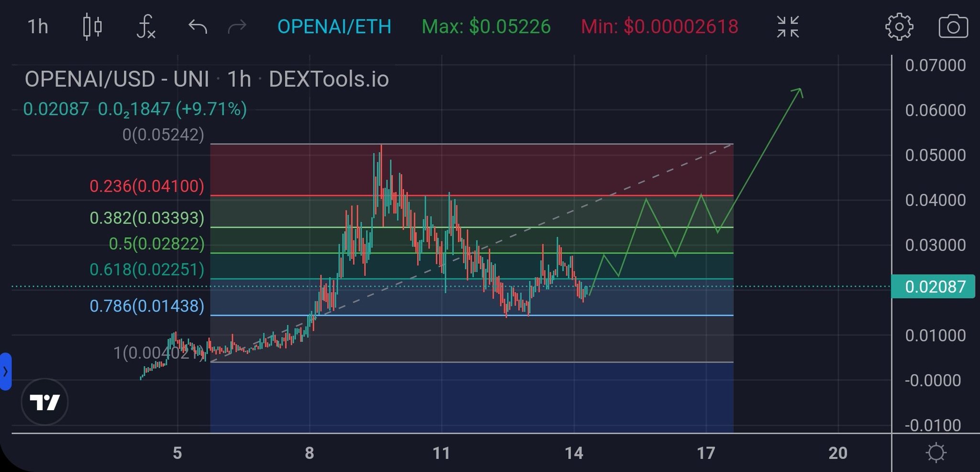Click date 17 on time axis
The width and height of the screenshot is (980, 472).
coord(706,453)
